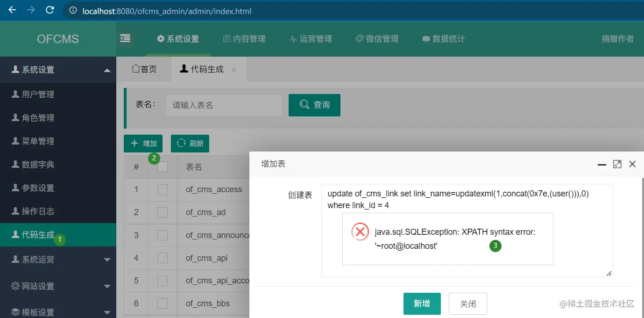
Task: Click the of_cms_bbs table name cell
Action: coord(208,304)
